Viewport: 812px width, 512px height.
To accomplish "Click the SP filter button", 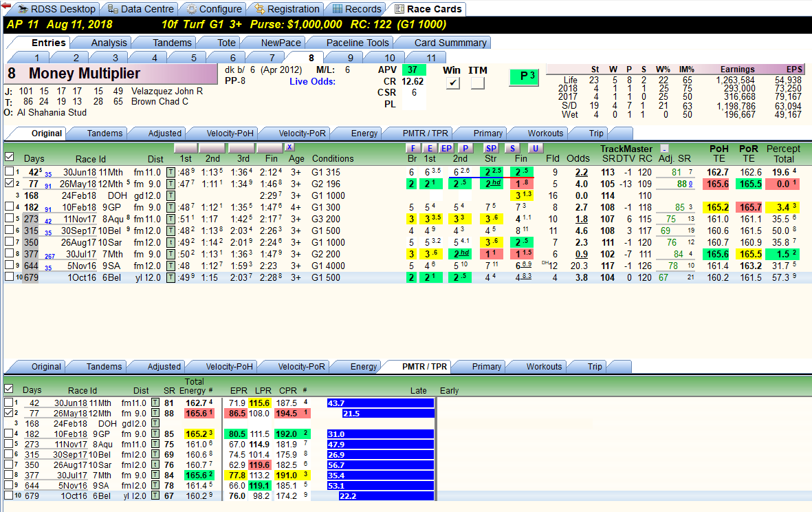I will click(x=491, y=148).
